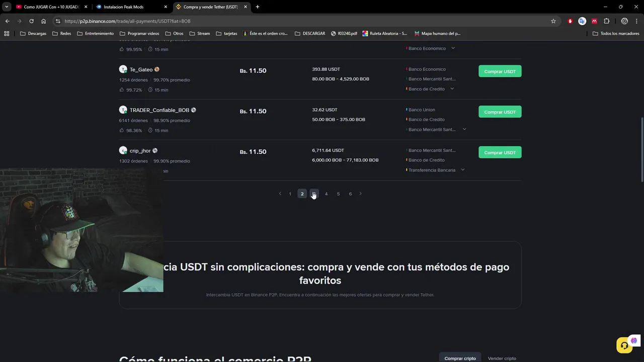The width and height of the screenshot is (644, 362).
Task: Open crip_jhor merchant profile
Action: point(140,151)
